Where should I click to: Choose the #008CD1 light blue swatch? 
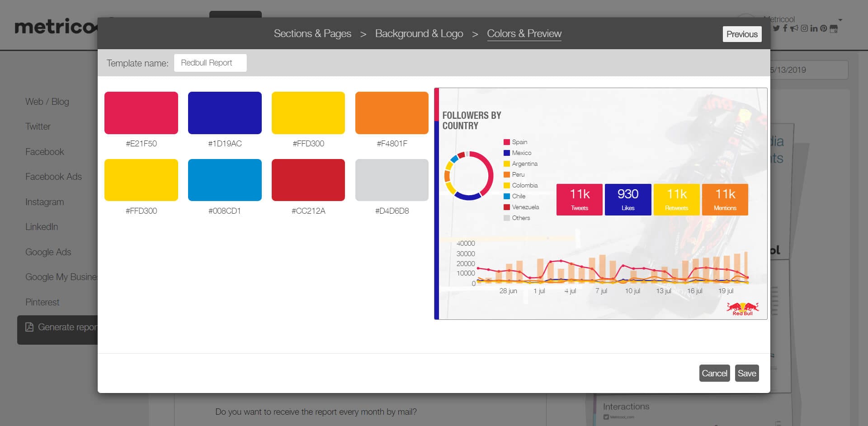(x=225, y=180)
